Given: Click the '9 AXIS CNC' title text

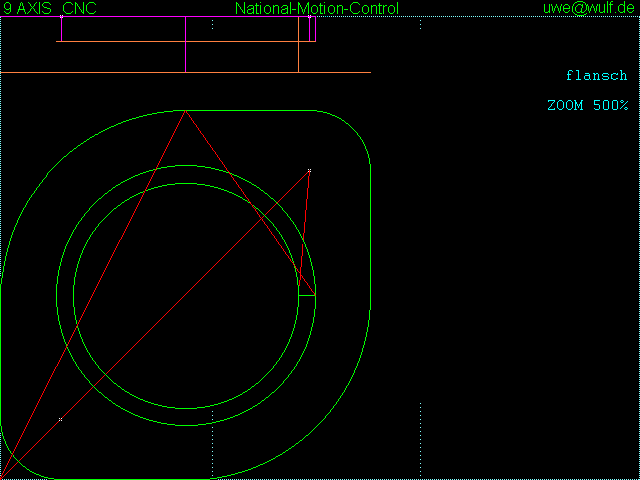Looking at the screenshot, I should (50, 8).
